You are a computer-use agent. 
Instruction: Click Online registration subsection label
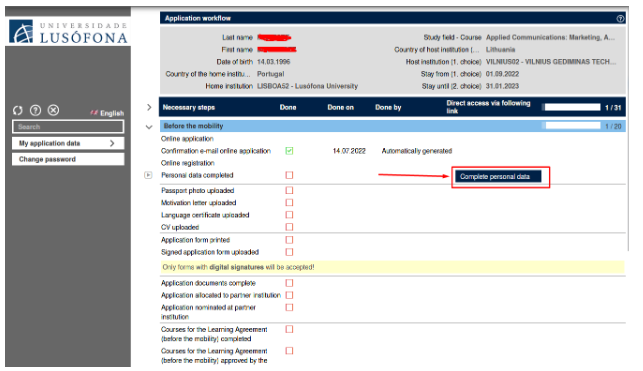[x=187, y=163]
